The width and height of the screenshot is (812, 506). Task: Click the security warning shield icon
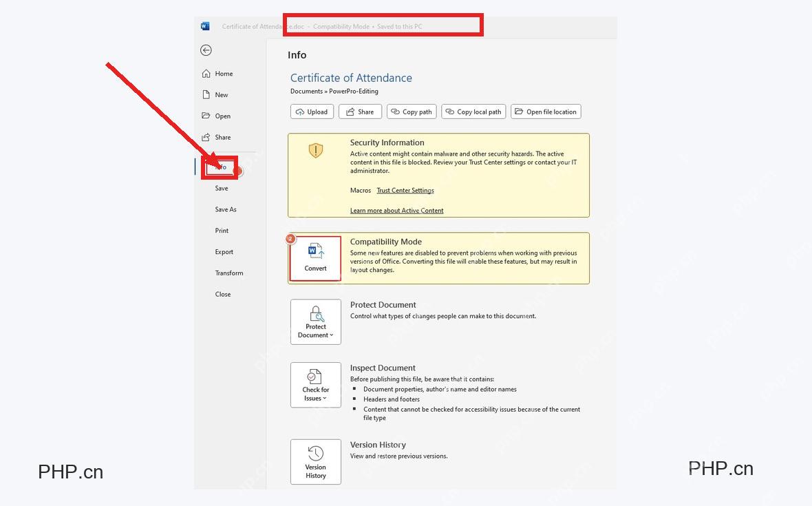click(316, 151)
